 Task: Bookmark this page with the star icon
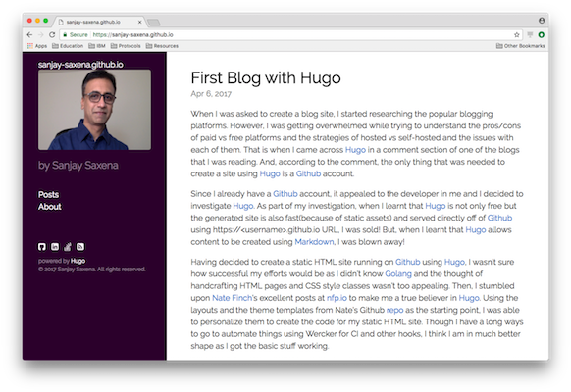(516, 35)
